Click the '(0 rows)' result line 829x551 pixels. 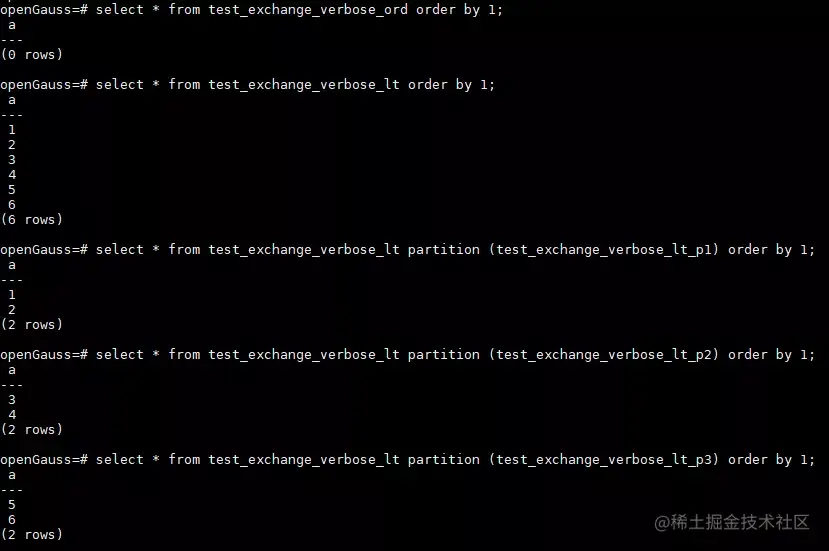click(32, 54)
